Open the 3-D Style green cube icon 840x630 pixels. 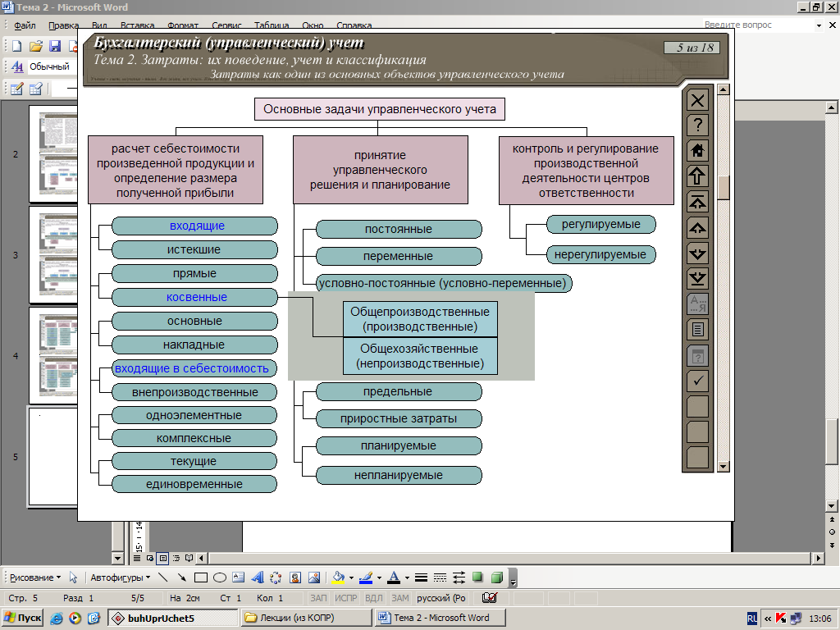click(x=497, y=577)
